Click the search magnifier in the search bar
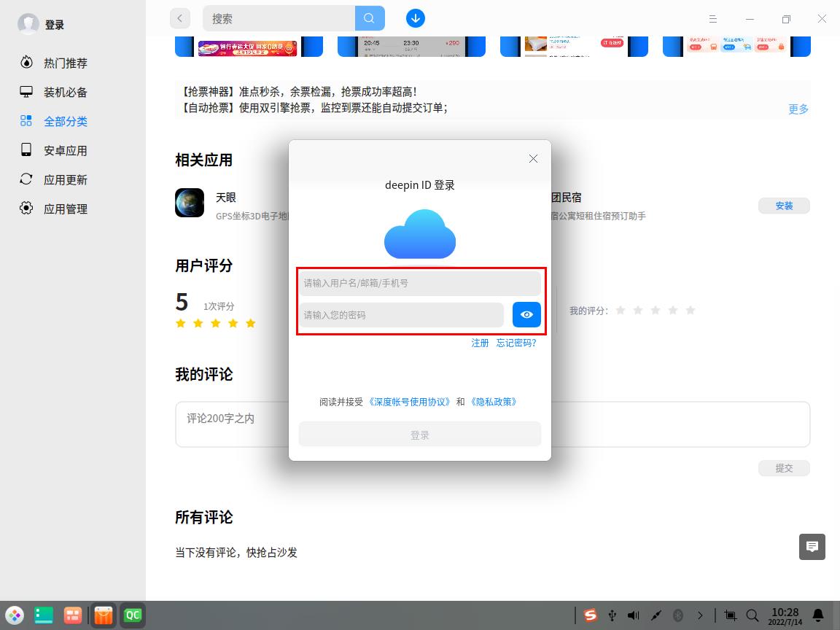The height and width of the screenshot is (630, 840). tap(370, 17)
